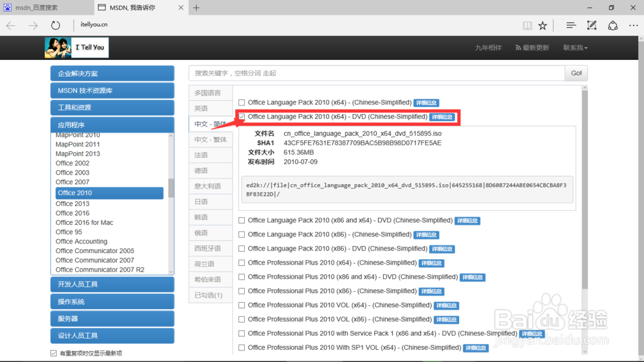This screenshot has height=362, width=644.
Task: Toggle 有重复项时仅显示最新项 checkbox
Action: pos(53,354)
